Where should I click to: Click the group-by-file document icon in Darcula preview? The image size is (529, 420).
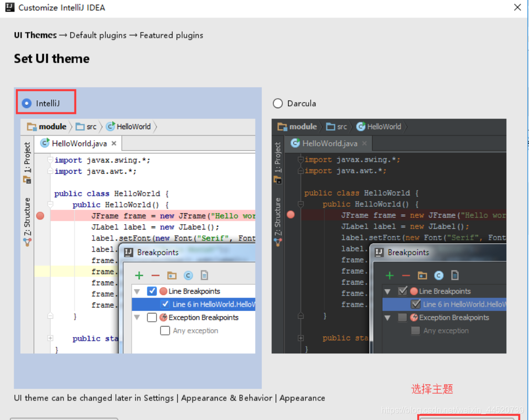point(455,276)
